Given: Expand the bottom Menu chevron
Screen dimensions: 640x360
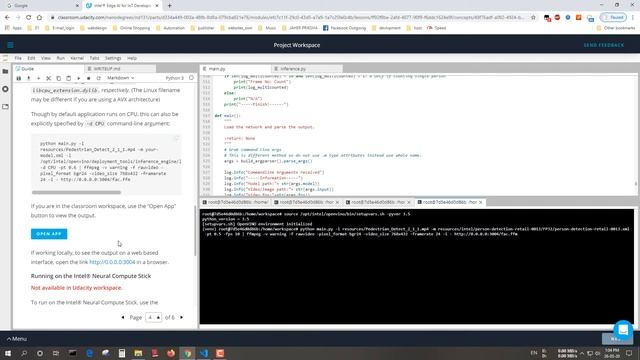Looking at the screenshot, I should [17, 339].
